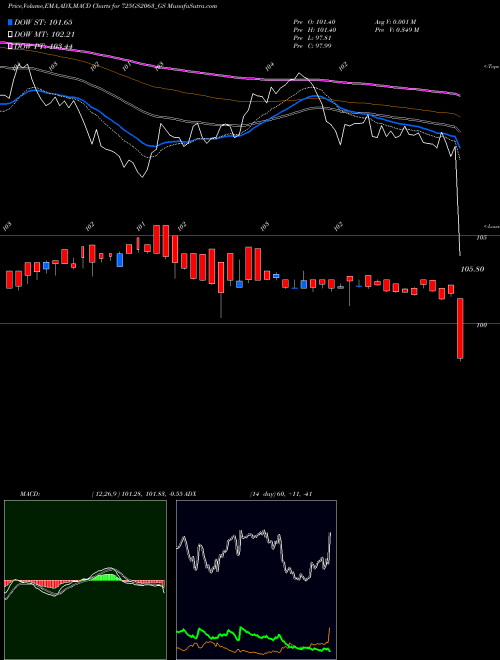Click the 'Avg V: 0.001 M' text
Image resolution: width=500 pixels, height=660 pixels.
coord(395,21)
